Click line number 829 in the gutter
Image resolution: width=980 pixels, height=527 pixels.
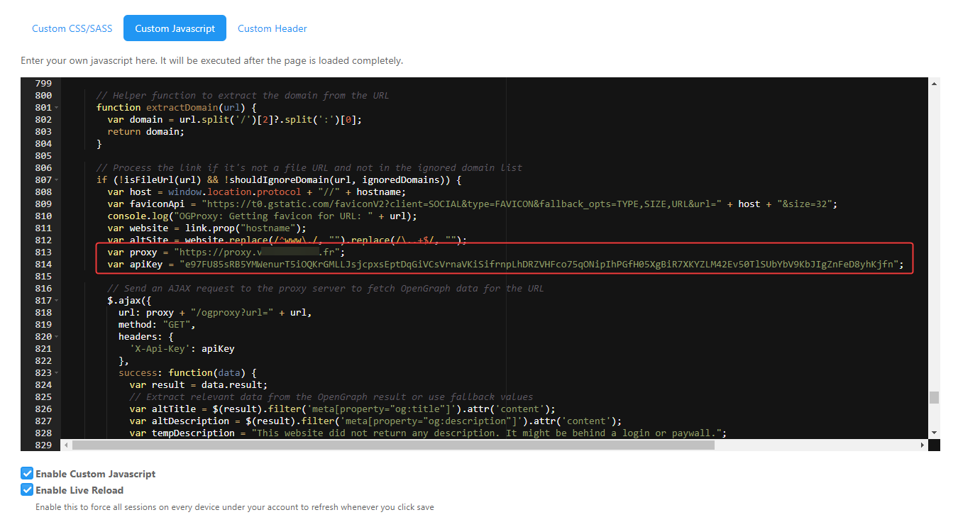point(43,445)
